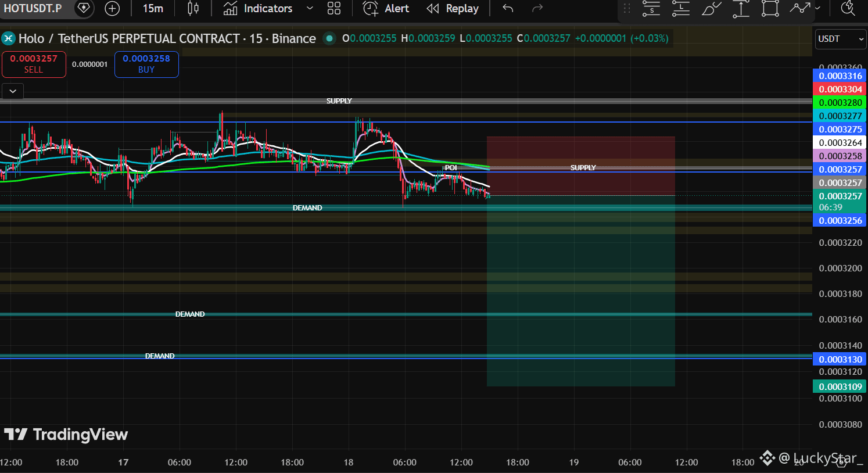This screenshot has width=868, height=473.
Task: Click the open value O0.0003255 in legend
Action: [370, 39]
